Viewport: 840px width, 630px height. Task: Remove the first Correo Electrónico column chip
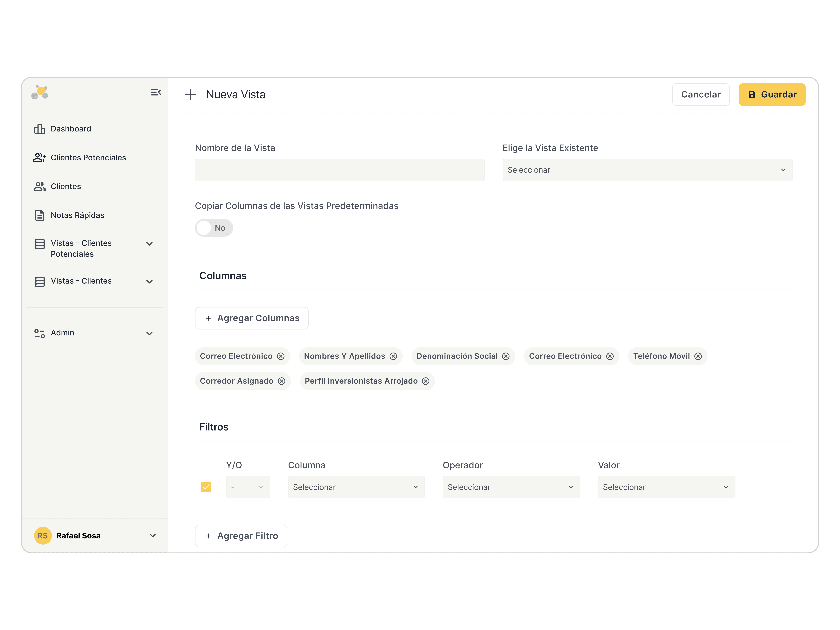tap(281, 356)
